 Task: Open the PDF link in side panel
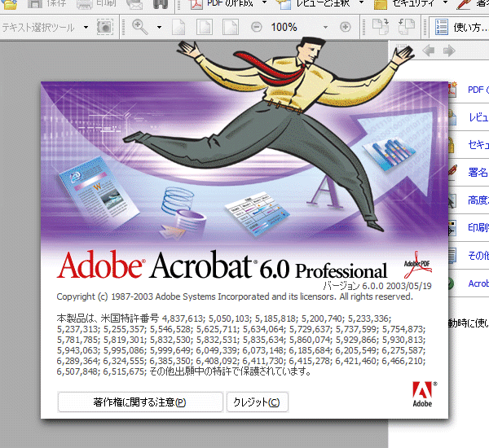click(478, 90)
